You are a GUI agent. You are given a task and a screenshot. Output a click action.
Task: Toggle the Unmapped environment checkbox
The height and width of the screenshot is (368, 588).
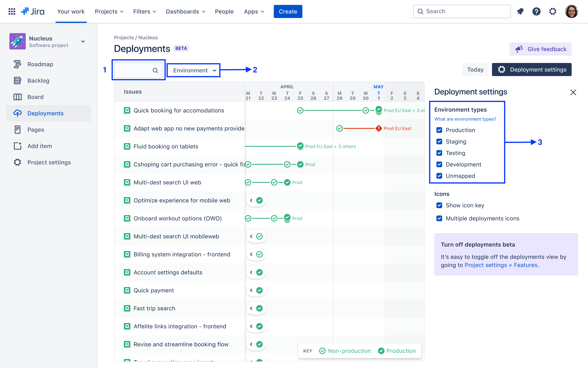439,176
